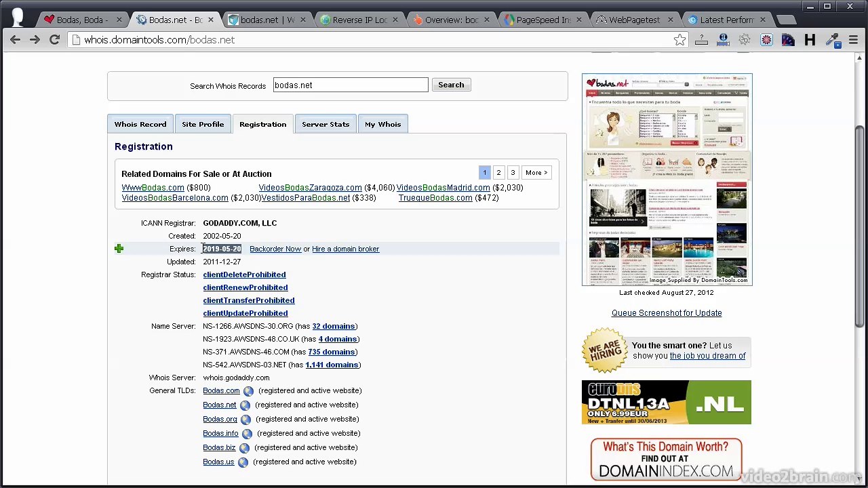Viewport: 868px width, 488px height.
Task: Open the Whois Record tab
Action: (x=140, y=124)
